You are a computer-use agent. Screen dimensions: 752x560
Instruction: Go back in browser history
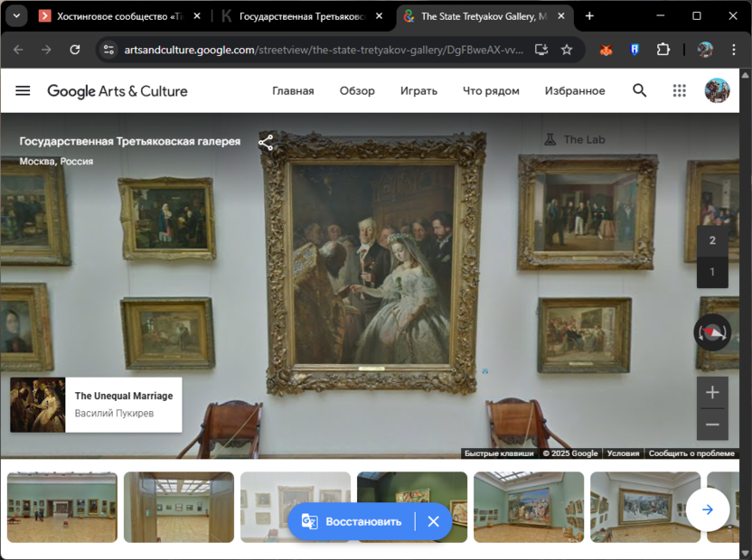pos(18,50)
